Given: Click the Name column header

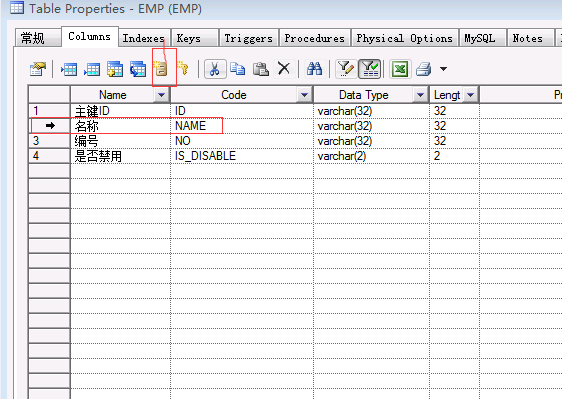Looking at the screenshot, I should (113, 95).
